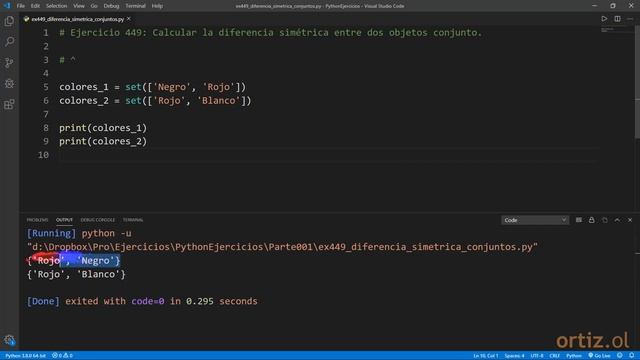The image size is (640, 360).
Task: Open the Selection menu
Action: tap(56, 6)
